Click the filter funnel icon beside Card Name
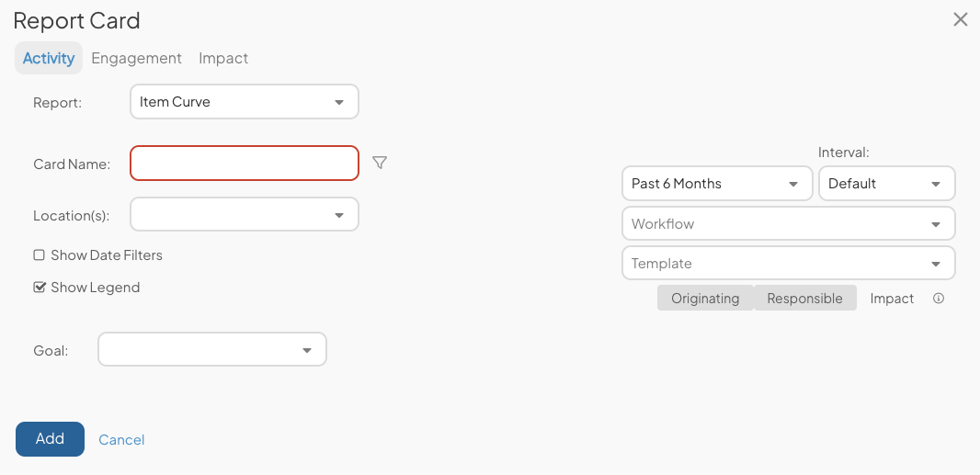 pyautogui.click(x=380, y=164)
